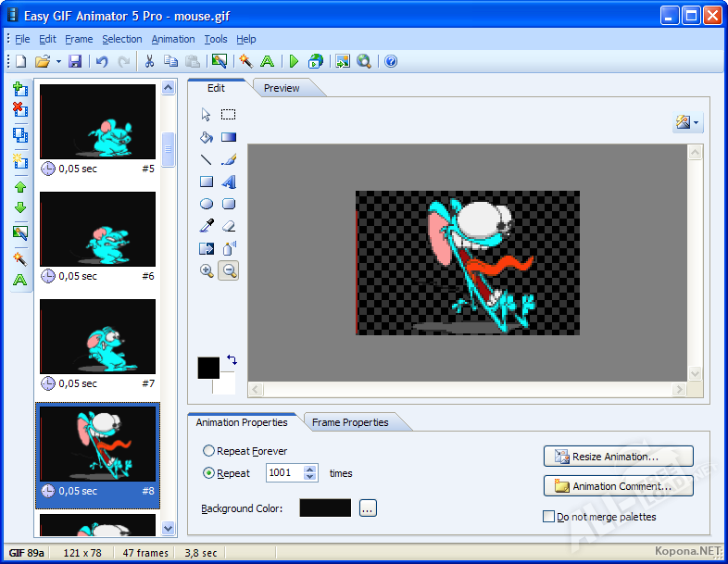Play the animation with green arrow
The width and height of the screenshot is (728, 564).
(294, 61)
